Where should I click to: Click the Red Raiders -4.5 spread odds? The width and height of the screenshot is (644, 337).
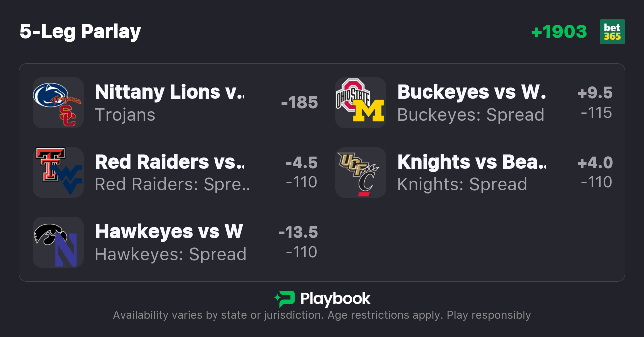coord(301,163)
